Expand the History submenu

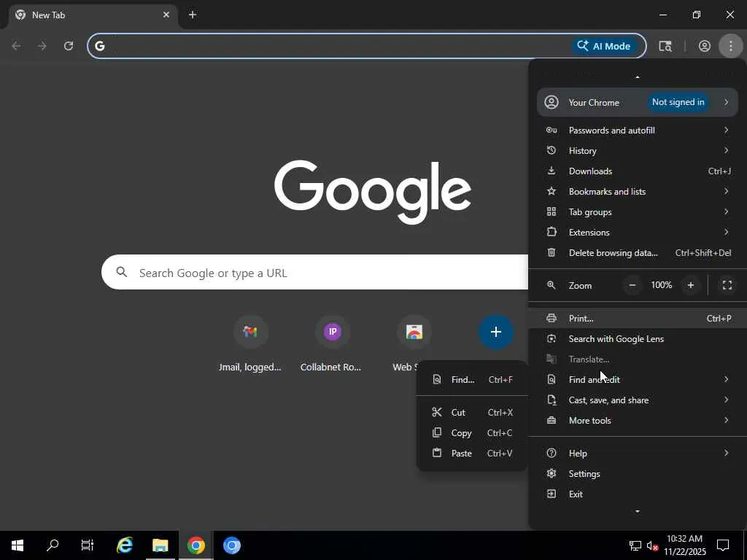click(638, 150)
